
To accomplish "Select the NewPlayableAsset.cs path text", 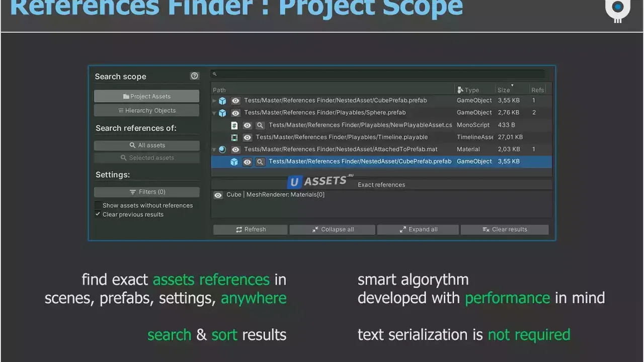I will 360,125.
